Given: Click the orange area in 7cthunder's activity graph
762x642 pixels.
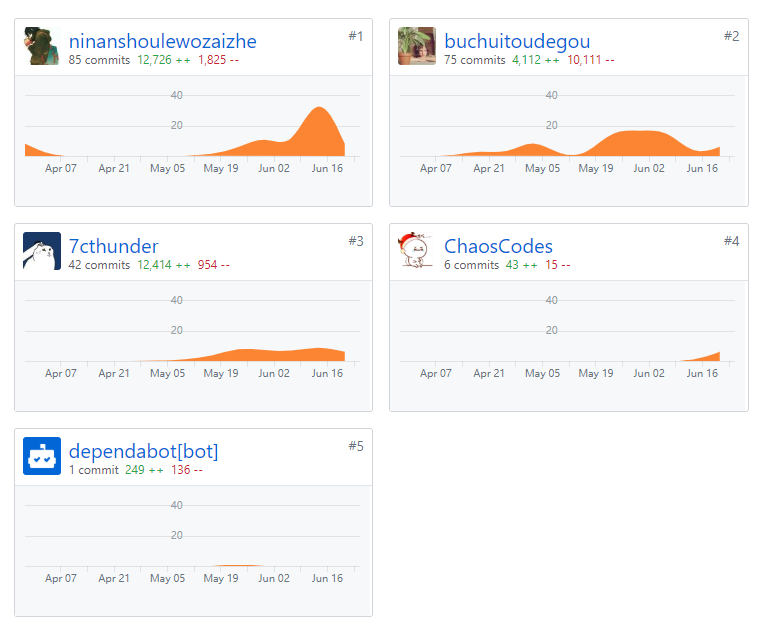Looking at the screenshot, I should (x=260, y=355).
